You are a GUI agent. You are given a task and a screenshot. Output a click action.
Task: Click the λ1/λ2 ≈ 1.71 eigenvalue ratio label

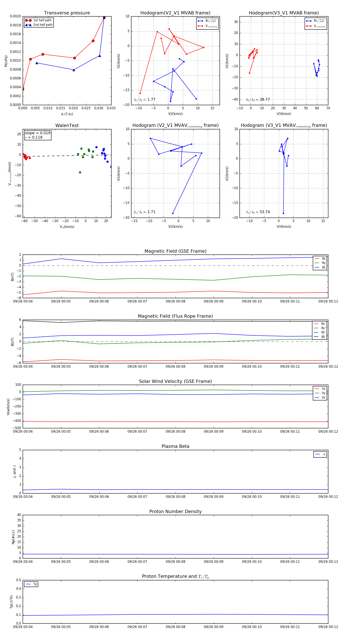point(144,212)
